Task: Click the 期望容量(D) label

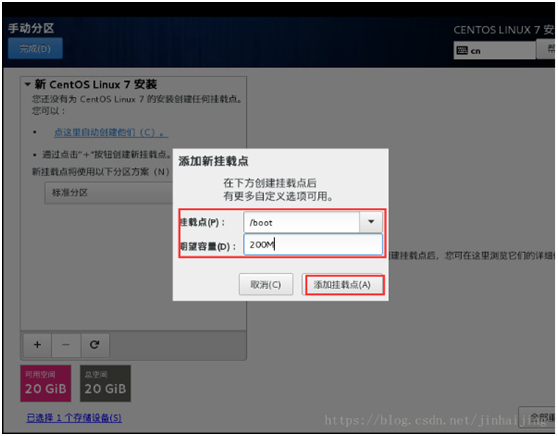Action: [x=208, y=246]
